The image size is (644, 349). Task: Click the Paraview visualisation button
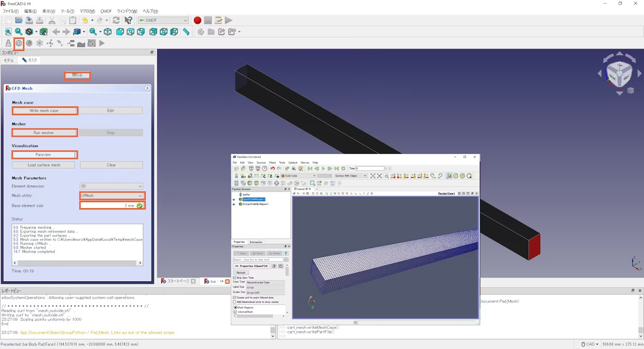[44, 155]
